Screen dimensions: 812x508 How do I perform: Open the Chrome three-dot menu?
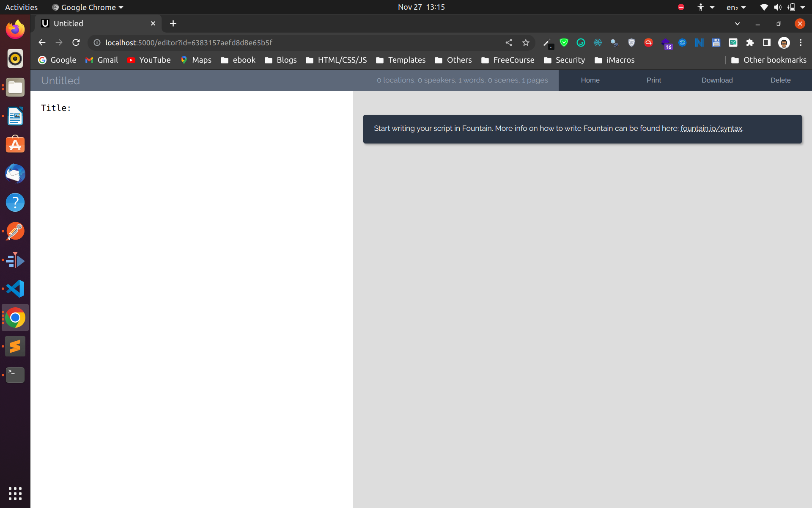coord(801,42)
